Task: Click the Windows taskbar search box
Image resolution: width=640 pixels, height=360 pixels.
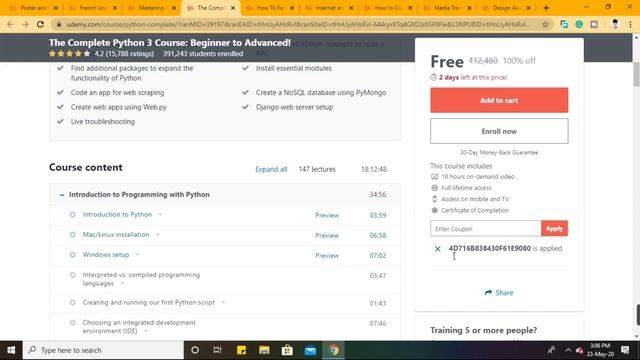Action: pyautogui.click(x=103, y=350)
